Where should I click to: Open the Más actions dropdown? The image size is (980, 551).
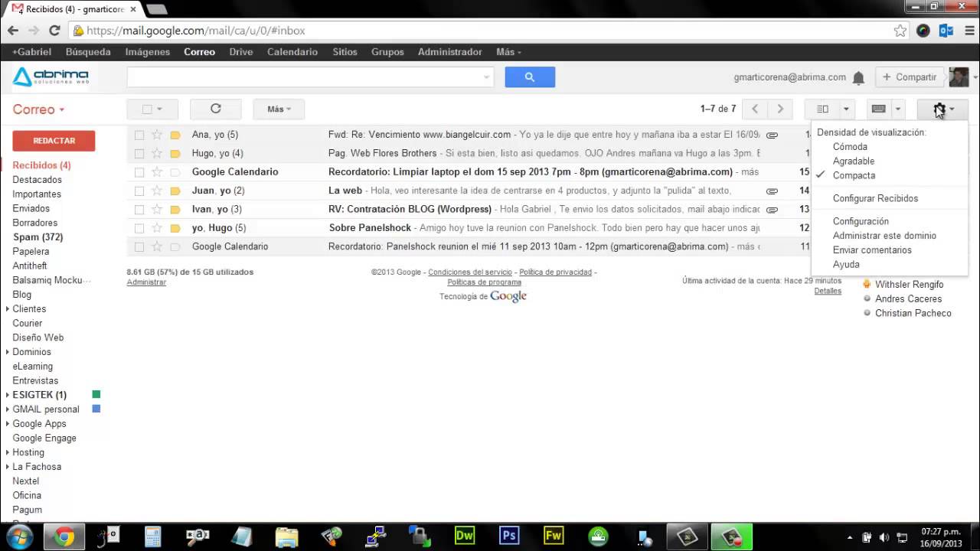pyautogui.click(x=279, y=109)
